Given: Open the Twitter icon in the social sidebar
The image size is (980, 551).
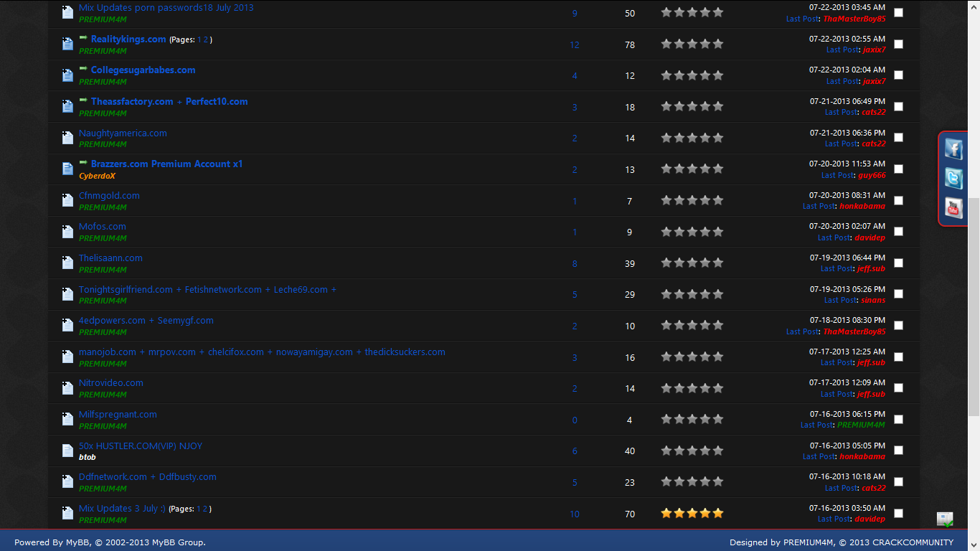Looking at the screenshot, I should pyautogui.click(x=953, y=179).
